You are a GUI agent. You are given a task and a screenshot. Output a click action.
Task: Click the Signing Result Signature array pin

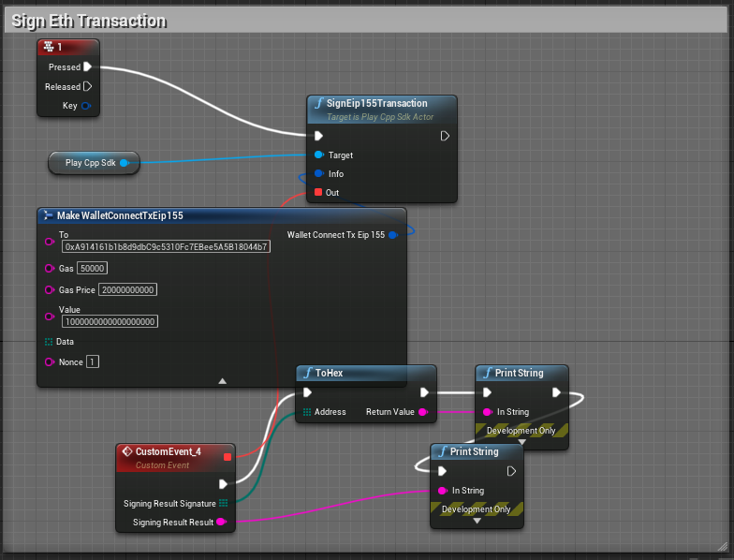223,504
